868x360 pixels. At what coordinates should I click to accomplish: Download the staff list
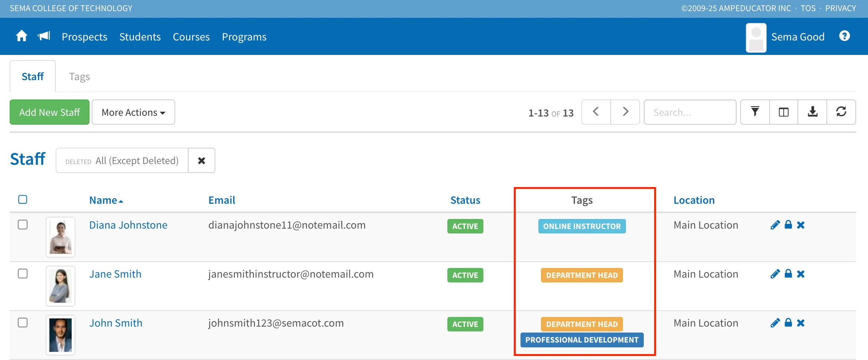point(813,112)
